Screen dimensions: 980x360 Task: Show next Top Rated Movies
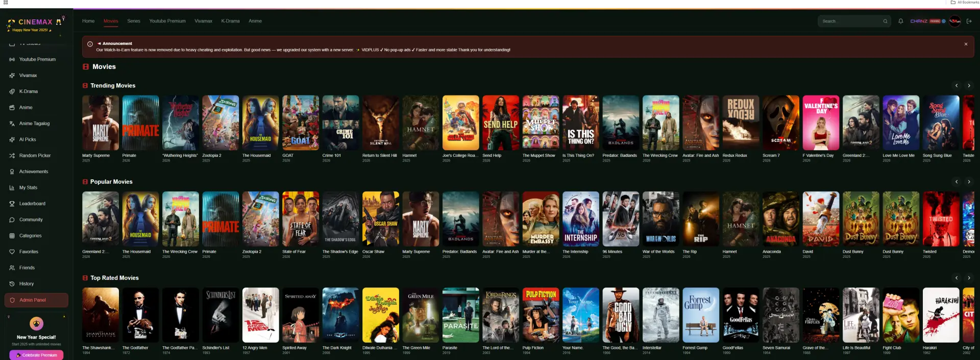click(969, 278)
